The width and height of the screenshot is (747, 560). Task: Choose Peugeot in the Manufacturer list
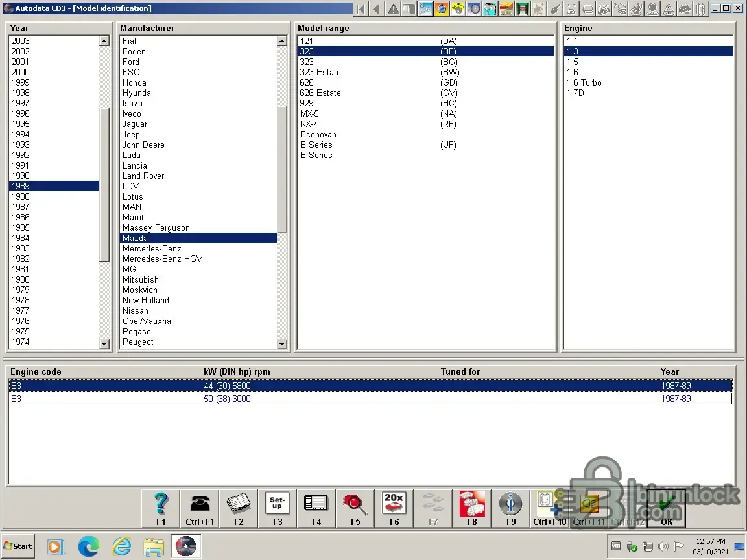coord(198,342)
